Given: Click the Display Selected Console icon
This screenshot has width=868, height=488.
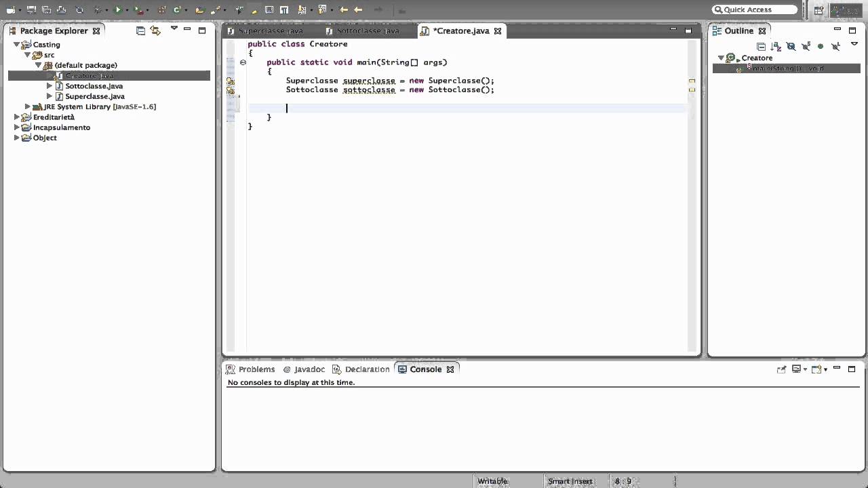Looking at the screenshot, I should coord(797,369).
